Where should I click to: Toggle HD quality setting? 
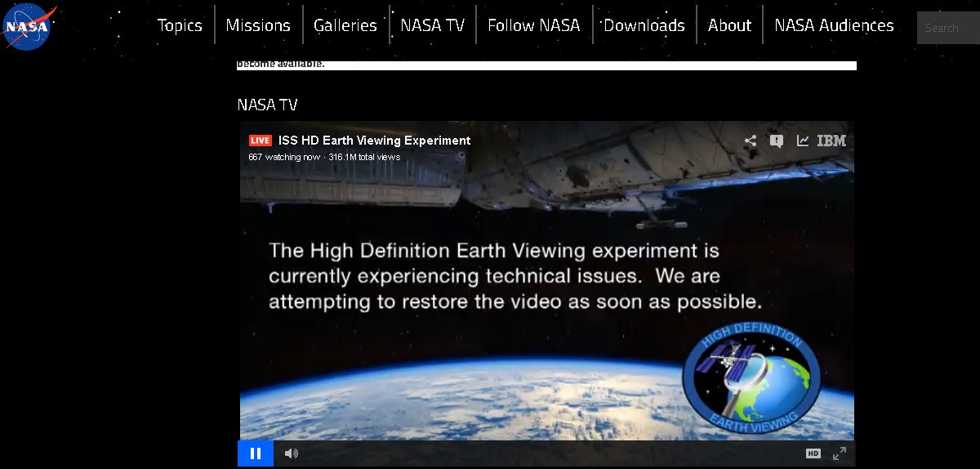coord(813,453)
